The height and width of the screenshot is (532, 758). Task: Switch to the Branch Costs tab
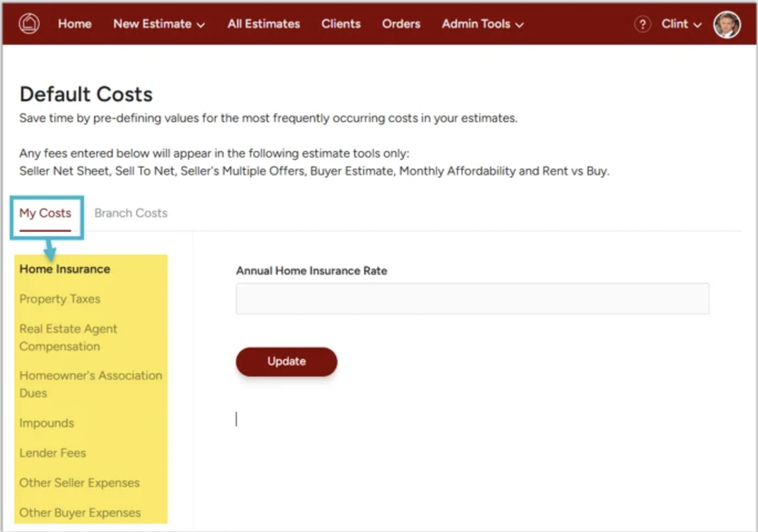(131, 213)
